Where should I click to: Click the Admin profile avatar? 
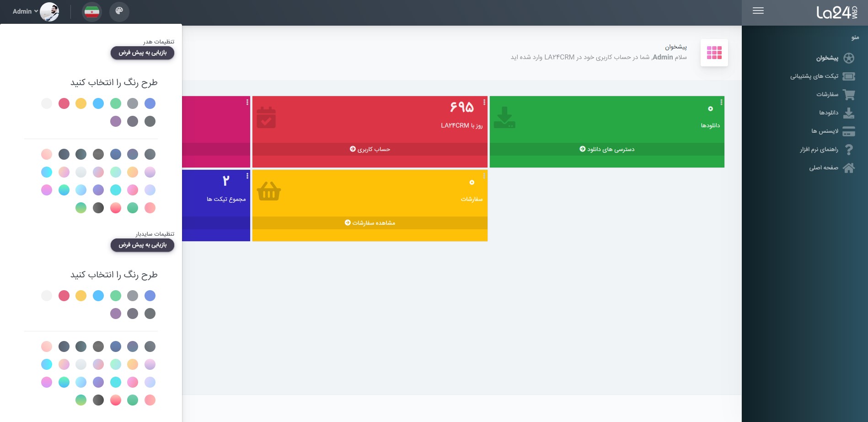[49, 11]
